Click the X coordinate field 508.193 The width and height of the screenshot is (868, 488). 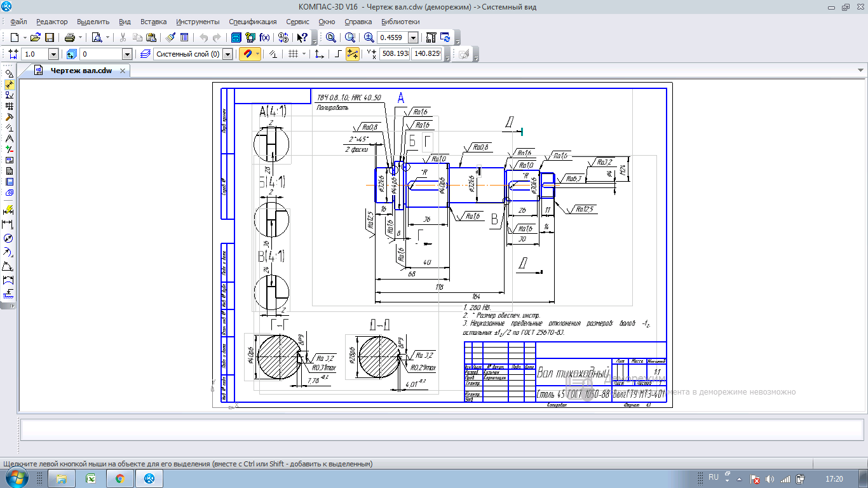[394, 54]
